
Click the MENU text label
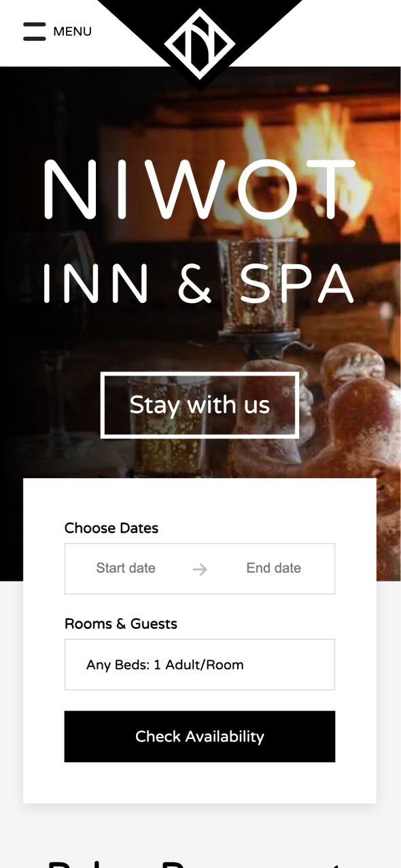pyautogui.click(x=72, y=31)
